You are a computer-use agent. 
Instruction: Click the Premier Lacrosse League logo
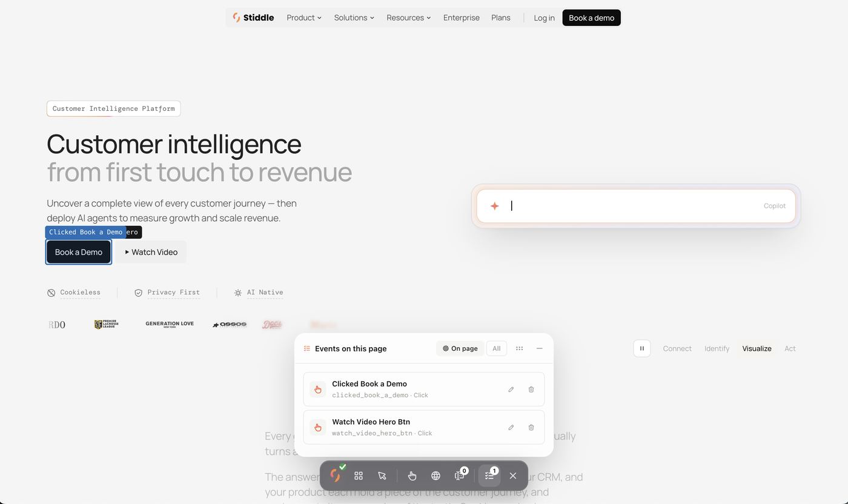pyautogui.click(x=106, y=325)
